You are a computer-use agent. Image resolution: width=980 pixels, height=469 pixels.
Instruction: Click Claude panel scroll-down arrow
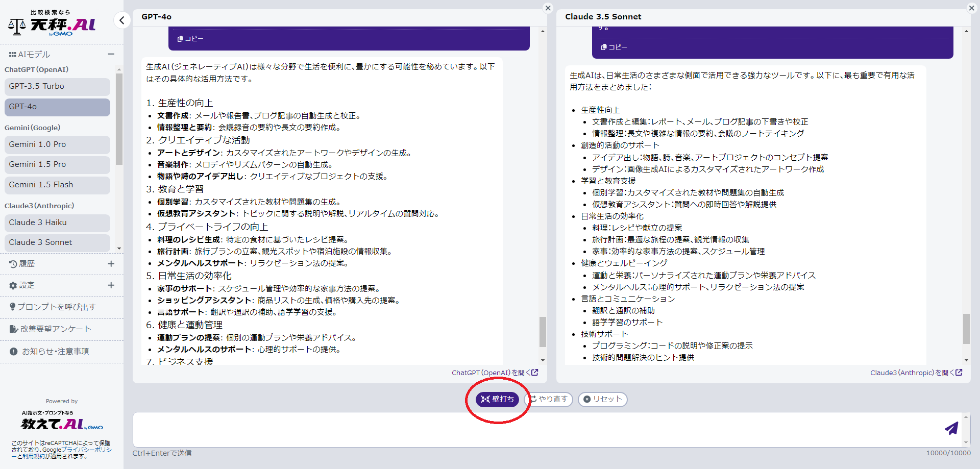point(966,360)
